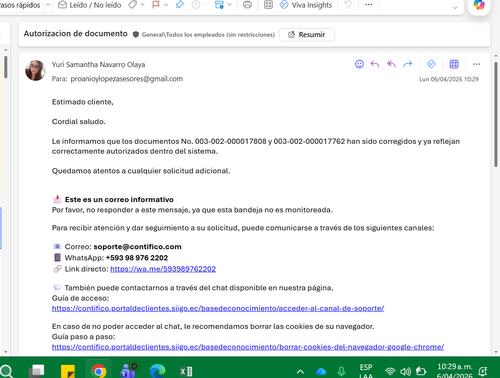
Task: Expand the categorize tag dropdown arrow
Action: [143, 5]
